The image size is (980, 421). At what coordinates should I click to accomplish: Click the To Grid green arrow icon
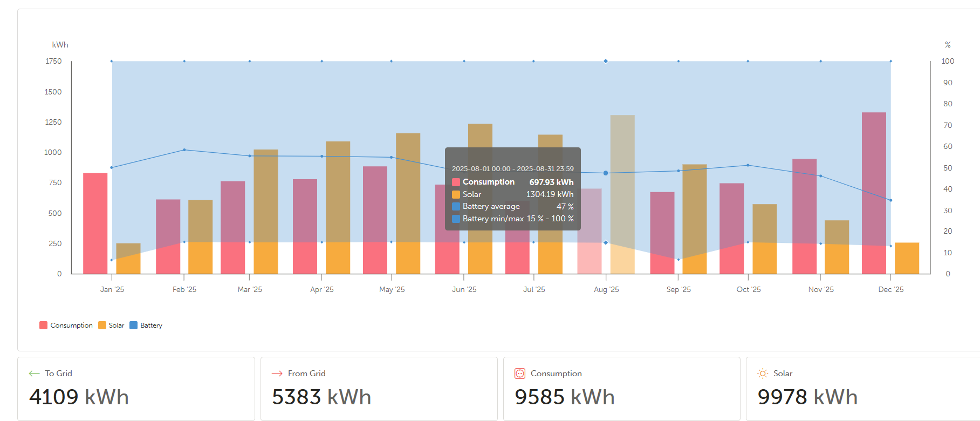tap(35, 374)
